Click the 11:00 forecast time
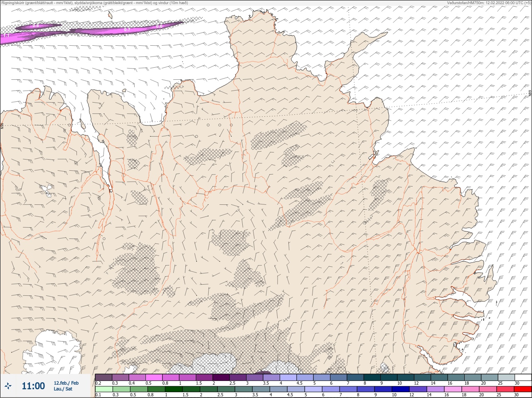532x398 pixels. 33,386
